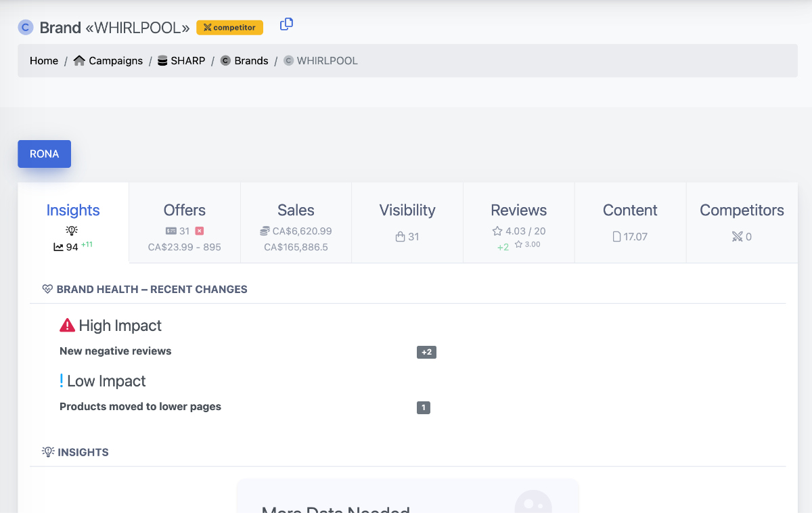The width and height of the screenshot is (812, 513).
Task: Go to Home breadcrumb
Action: point(44,61)
